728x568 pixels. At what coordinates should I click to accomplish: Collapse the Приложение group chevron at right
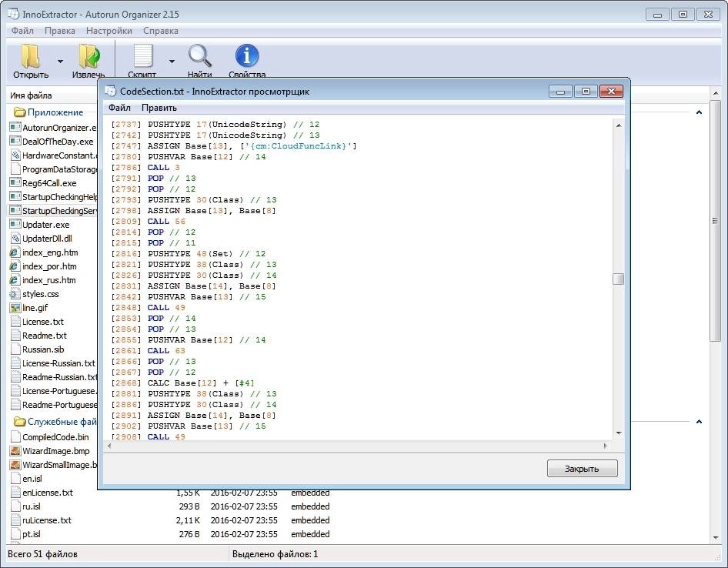(699, 112)
